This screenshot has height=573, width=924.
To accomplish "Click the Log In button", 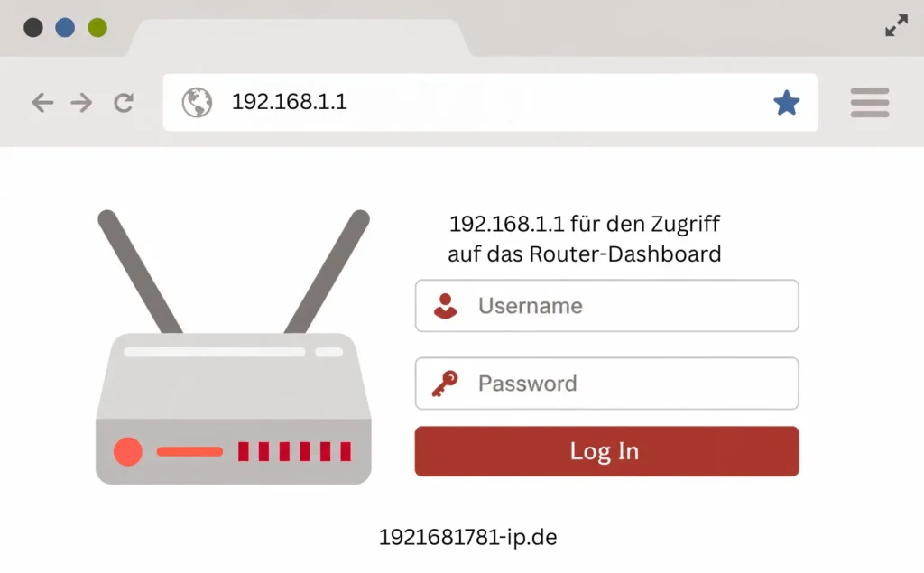I will tap(607, 451).
